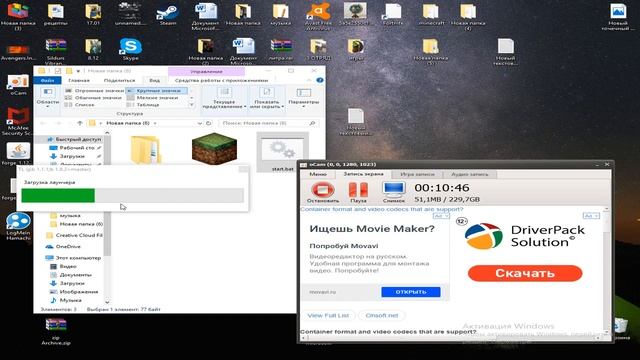The image size is (640, 360).
Task: Click the blue ОТКРЫТЬ ad button
Action: 411,292
